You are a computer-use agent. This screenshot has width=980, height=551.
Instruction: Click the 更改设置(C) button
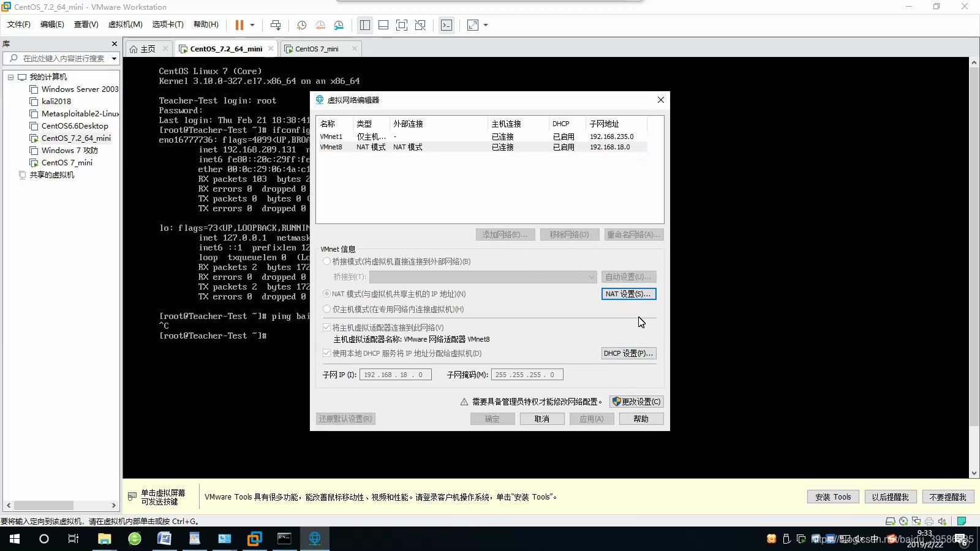click(636, 402)
